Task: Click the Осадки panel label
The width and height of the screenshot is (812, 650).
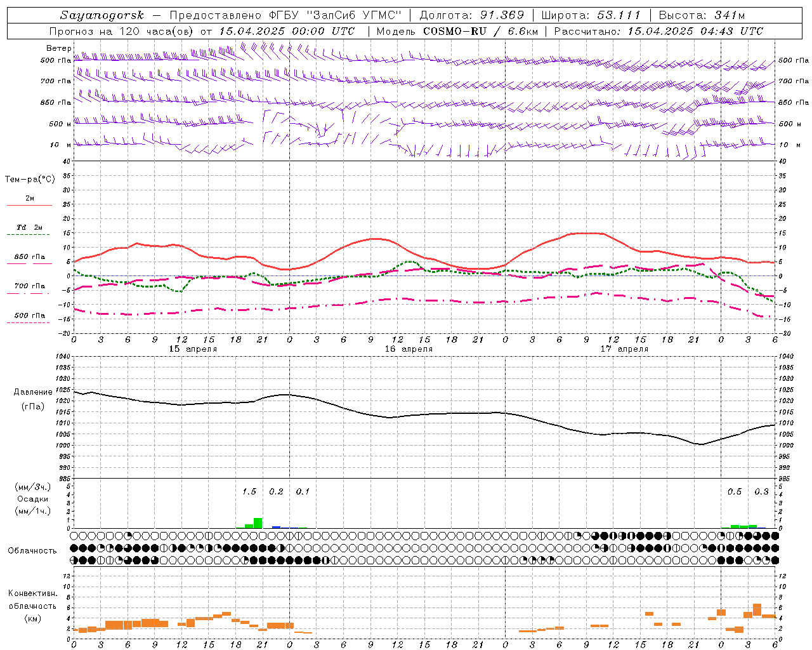Action: click(x=33, y=499)
